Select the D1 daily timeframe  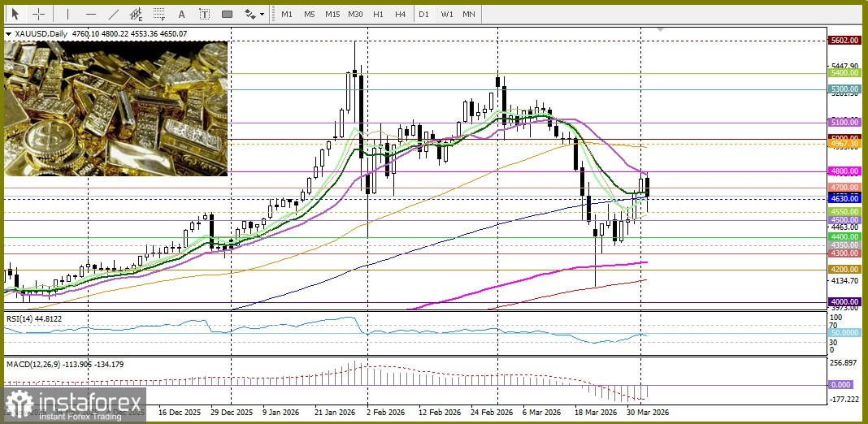[x=423, y=14]
